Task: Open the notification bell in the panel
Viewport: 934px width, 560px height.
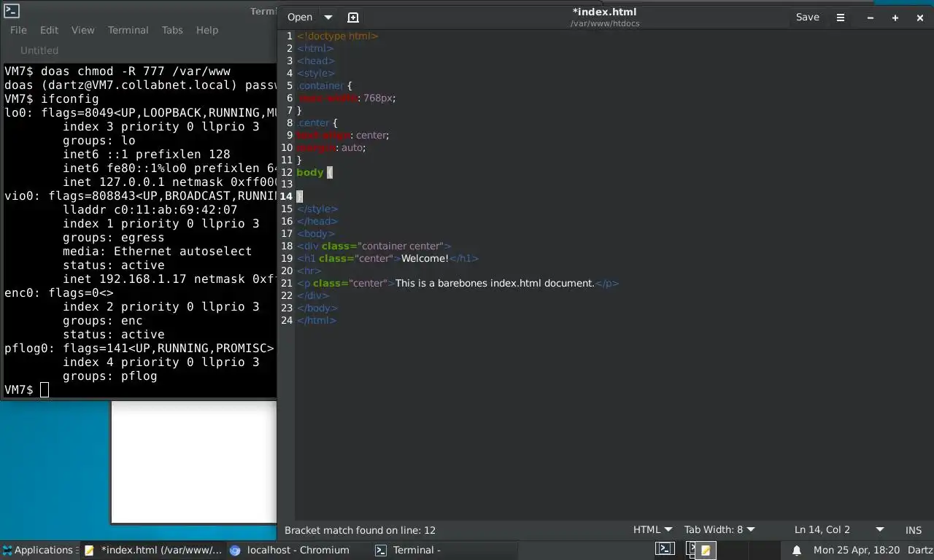Action: pyautogui.click(x=797, y=550)
